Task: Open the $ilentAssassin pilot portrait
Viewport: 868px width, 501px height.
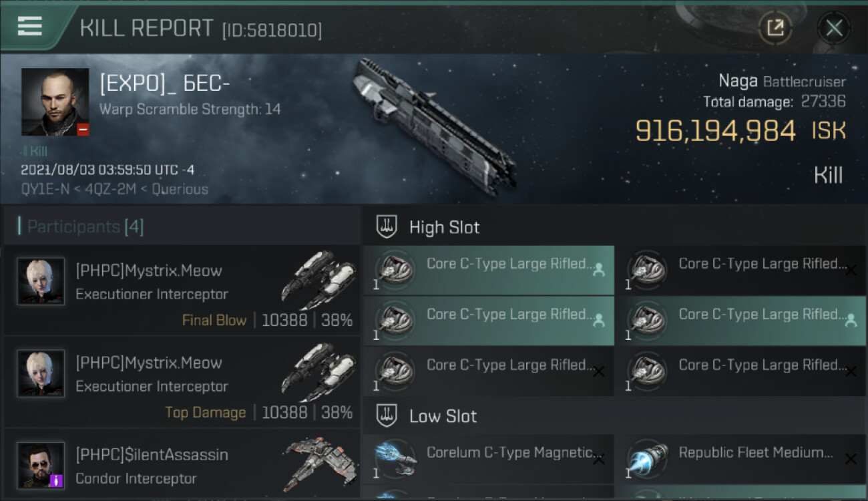Action: point(41,465)
